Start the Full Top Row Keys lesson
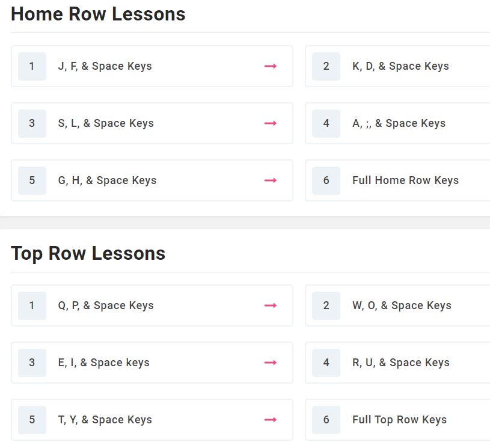The height and width of the screenshot is (448, 490). click(397, 420)
